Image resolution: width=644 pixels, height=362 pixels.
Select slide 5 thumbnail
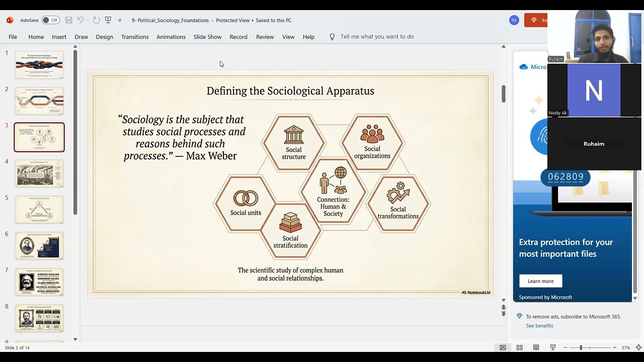pyautogui.click(x=39, y=209)
